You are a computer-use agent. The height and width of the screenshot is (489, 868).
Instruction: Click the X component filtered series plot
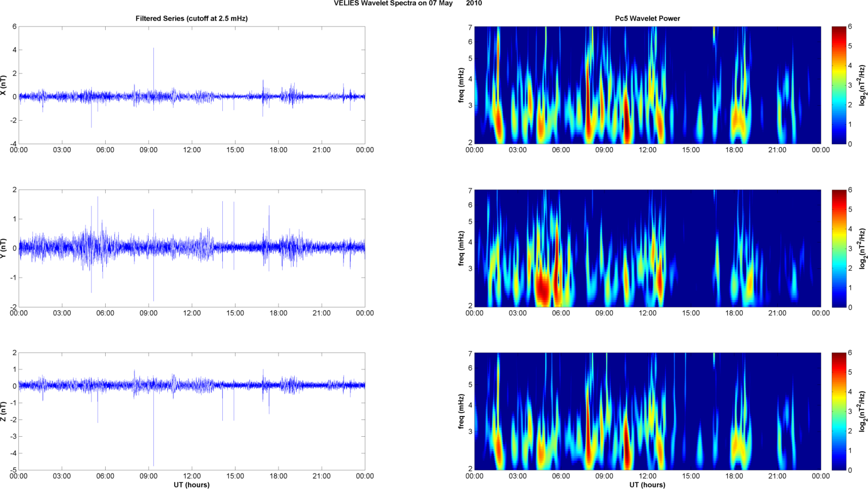[192, 85]
